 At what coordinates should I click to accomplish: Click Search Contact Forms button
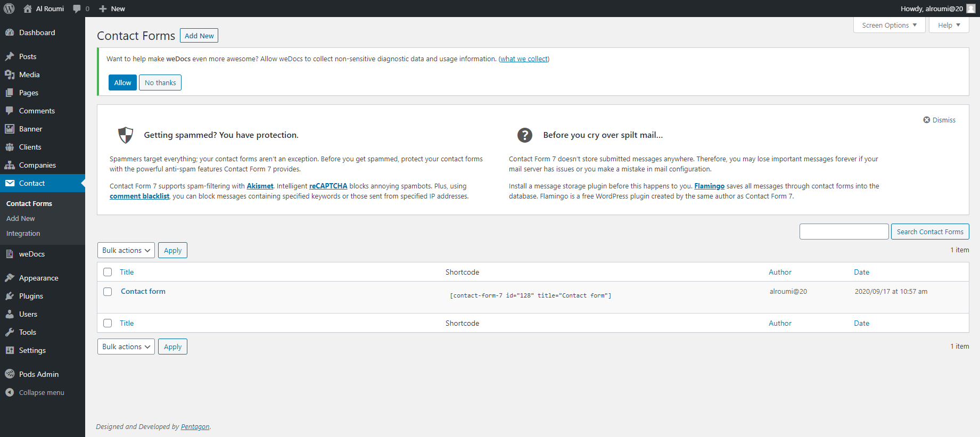click(930, 232)
